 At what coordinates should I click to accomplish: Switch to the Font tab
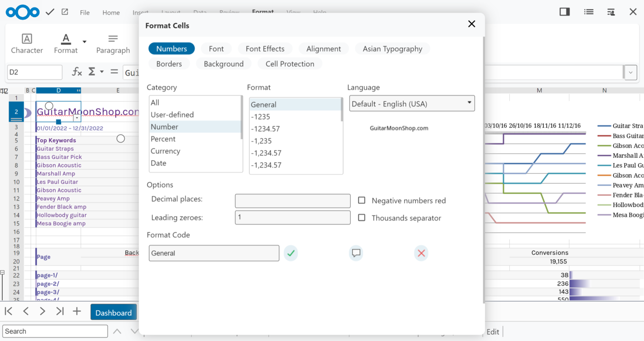tap(216, 48)
